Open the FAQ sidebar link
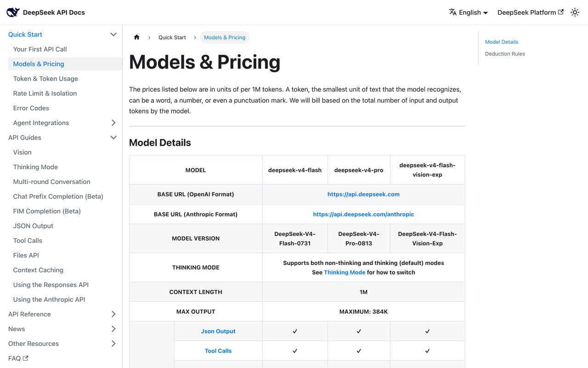The image size is (588, 368). coord(18,358)
